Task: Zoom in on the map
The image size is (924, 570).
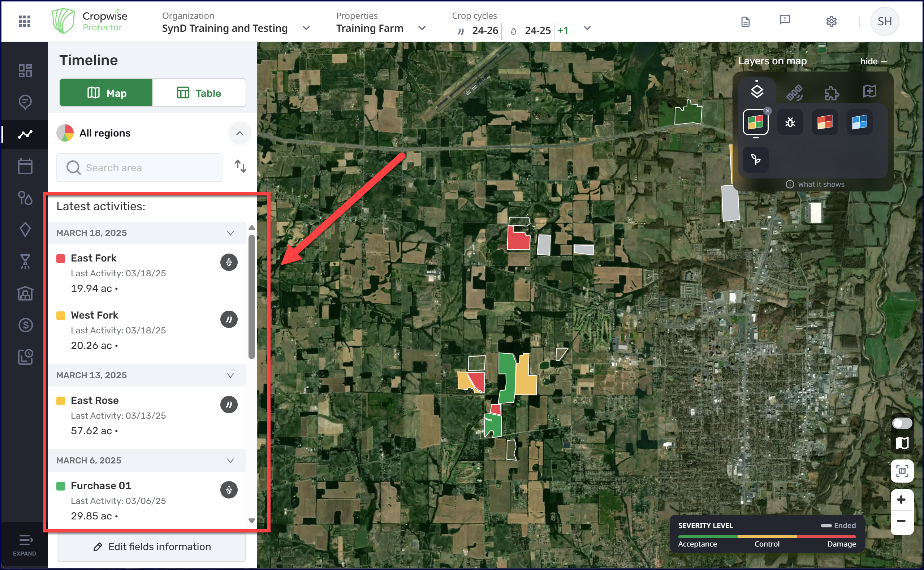Action: click(901, 500)
